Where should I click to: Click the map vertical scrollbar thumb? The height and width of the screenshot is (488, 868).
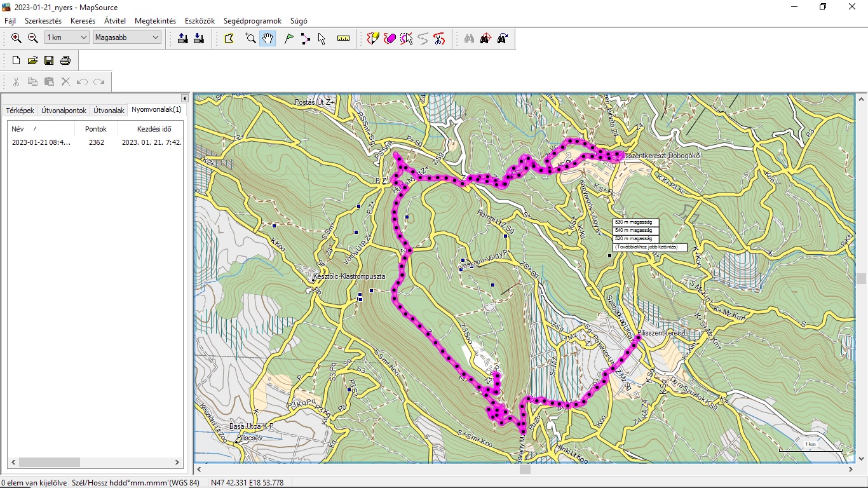click(x=861, y=278)
